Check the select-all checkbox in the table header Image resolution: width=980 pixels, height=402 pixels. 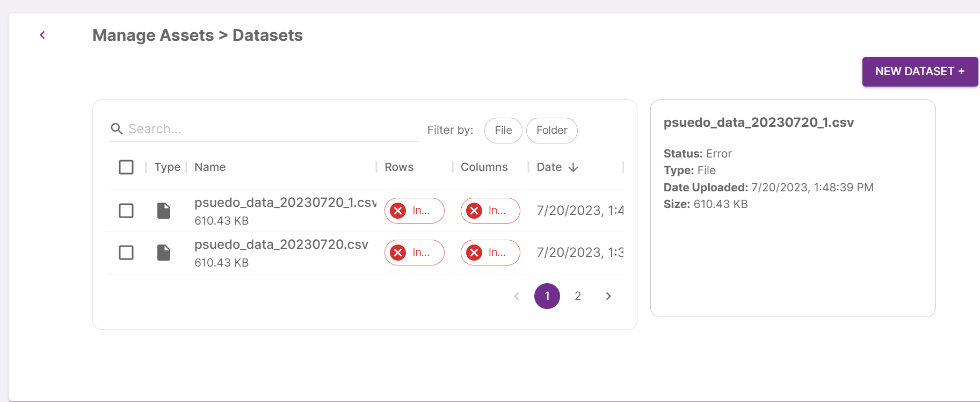pos(126,167)
